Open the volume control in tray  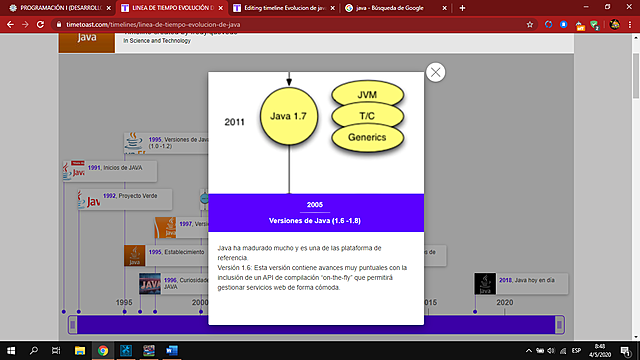[551, 351]
